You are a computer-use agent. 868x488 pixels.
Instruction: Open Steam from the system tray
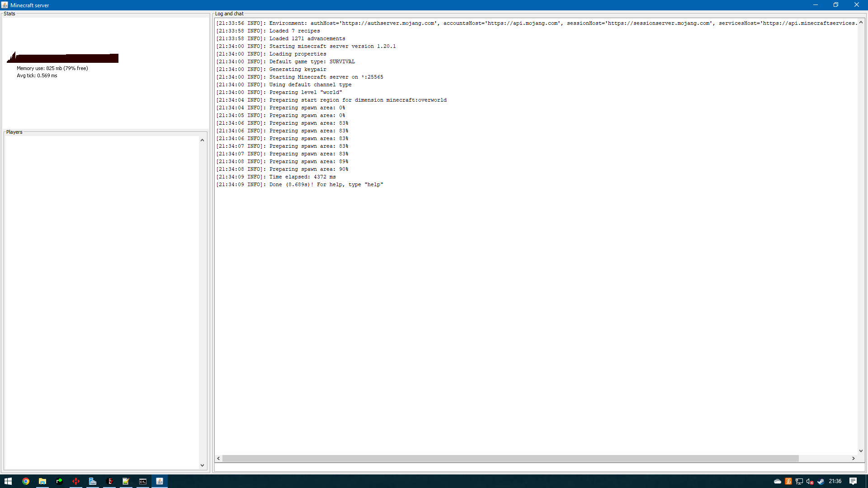click(821, 481)
